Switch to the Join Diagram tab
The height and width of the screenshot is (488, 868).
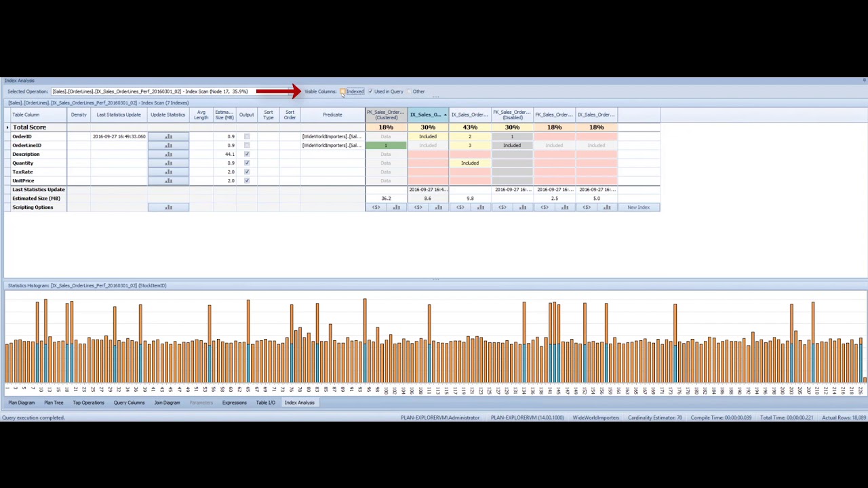click(167, 403)
